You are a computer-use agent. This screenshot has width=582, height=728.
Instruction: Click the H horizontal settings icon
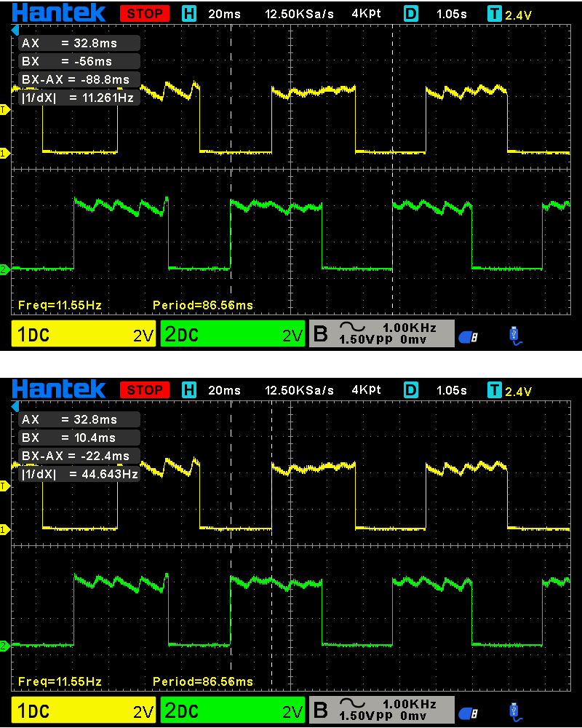click(x=189, y=12)
